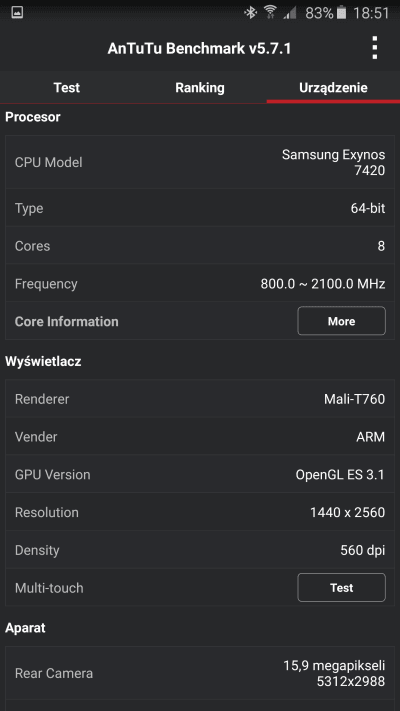Tap the AnTuTu Benchmark v5.7.1 title
This screenshot has height=711, width=400.
[x=199, y=49]
